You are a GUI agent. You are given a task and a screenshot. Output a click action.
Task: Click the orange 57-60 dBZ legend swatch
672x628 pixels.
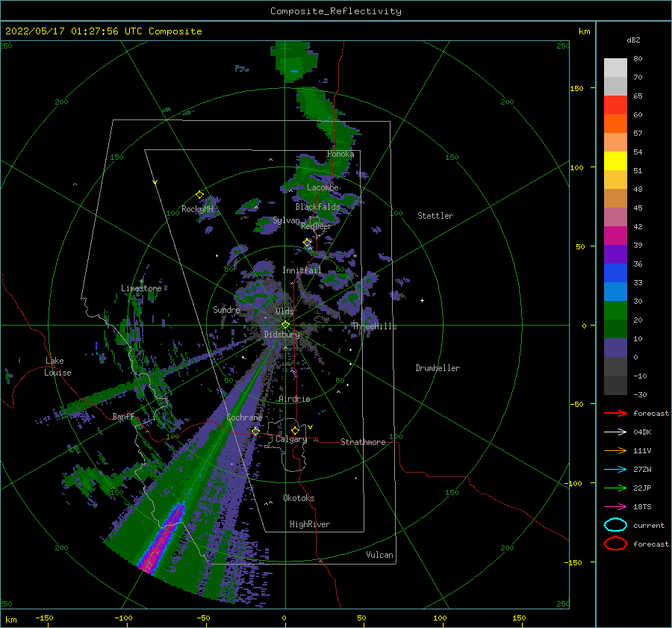click(615, 123)
